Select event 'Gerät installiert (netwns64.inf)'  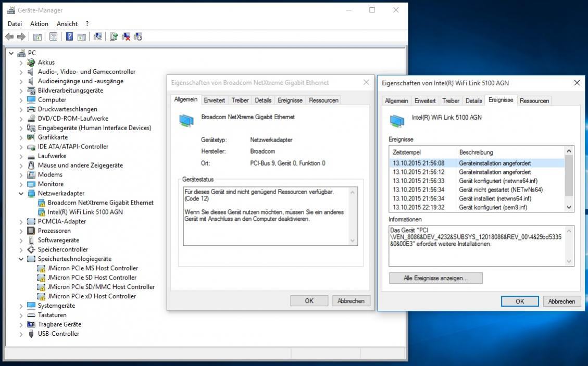477,199
